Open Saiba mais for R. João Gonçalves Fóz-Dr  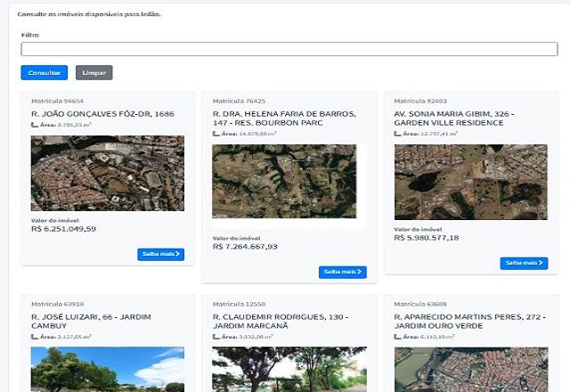pyautogui.click(x=161, y=254)
